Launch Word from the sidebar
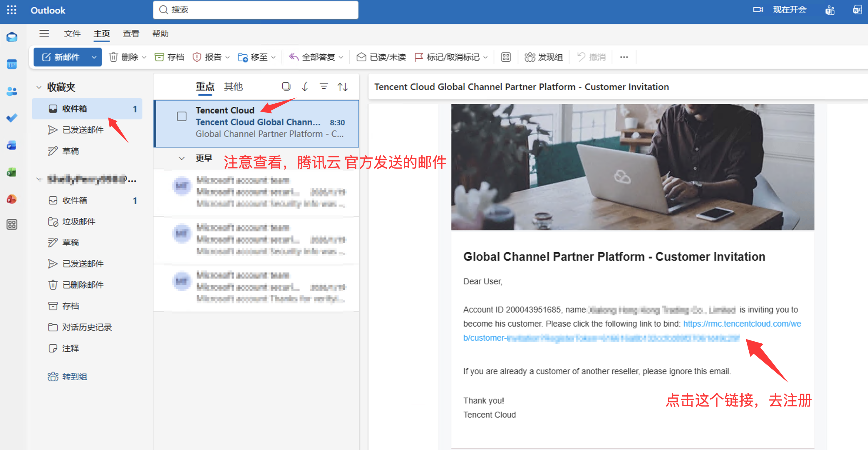868x450 pixels. point(11,145)
